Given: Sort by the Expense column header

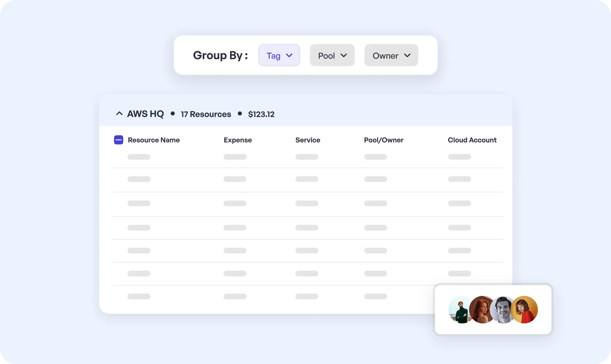Looking at the screenshot, I should click(x=237, y=140).
